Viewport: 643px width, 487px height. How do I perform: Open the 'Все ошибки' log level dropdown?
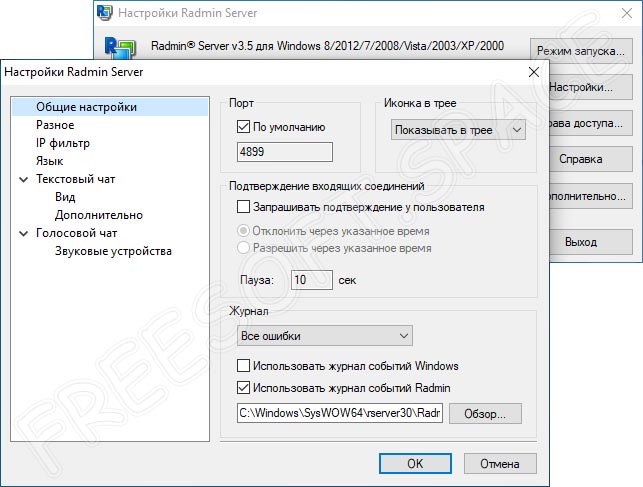pyautogui.click(x=325, y=336)
